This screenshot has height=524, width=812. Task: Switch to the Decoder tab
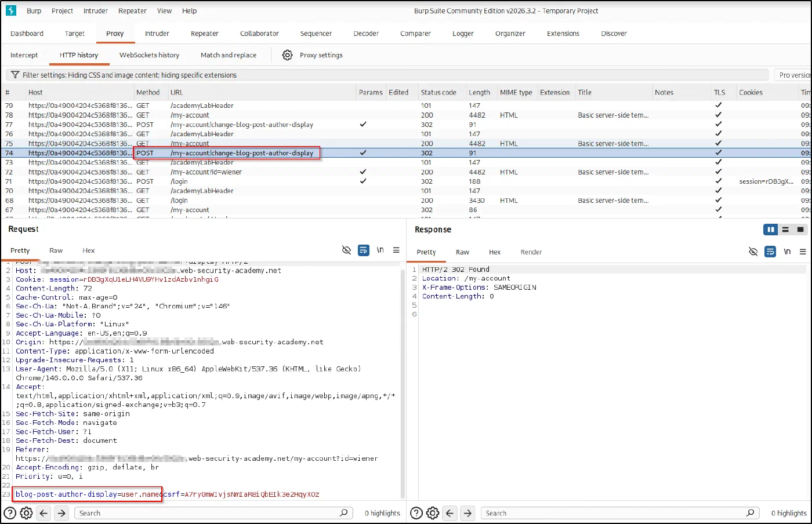[x=366, y=34]
